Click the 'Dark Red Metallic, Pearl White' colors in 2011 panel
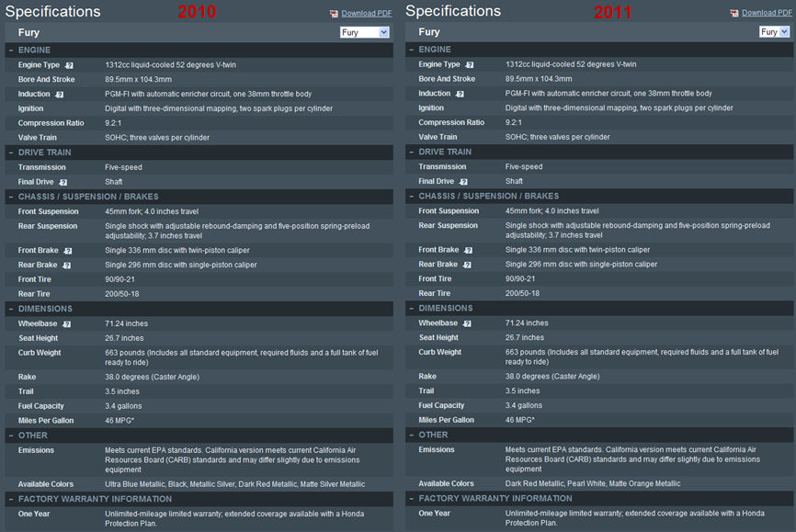Viewport: 796px width, 532px height. [593, 484]
